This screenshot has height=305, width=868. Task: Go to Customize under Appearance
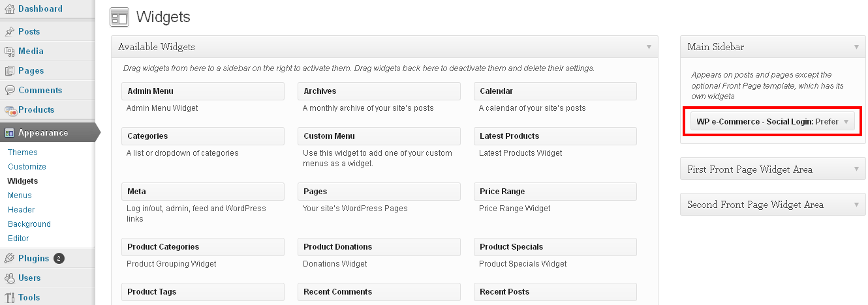(x=27, y=167)
